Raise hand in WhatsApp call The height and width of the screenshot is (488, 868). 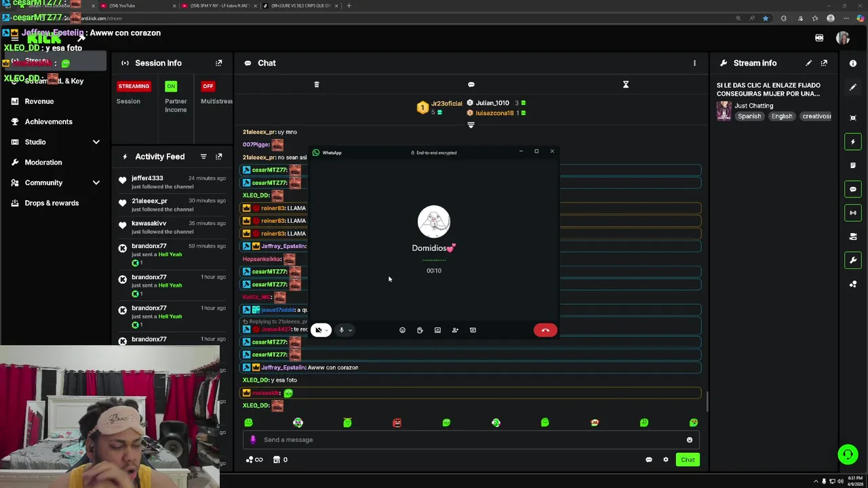[x=420, y=330]
